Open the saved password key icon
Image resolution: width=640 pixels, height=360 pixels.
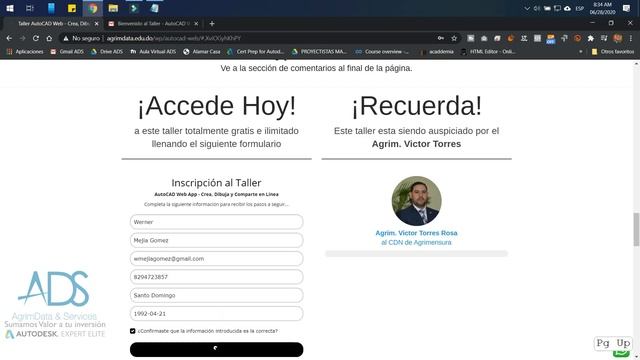tap(441, 38)
